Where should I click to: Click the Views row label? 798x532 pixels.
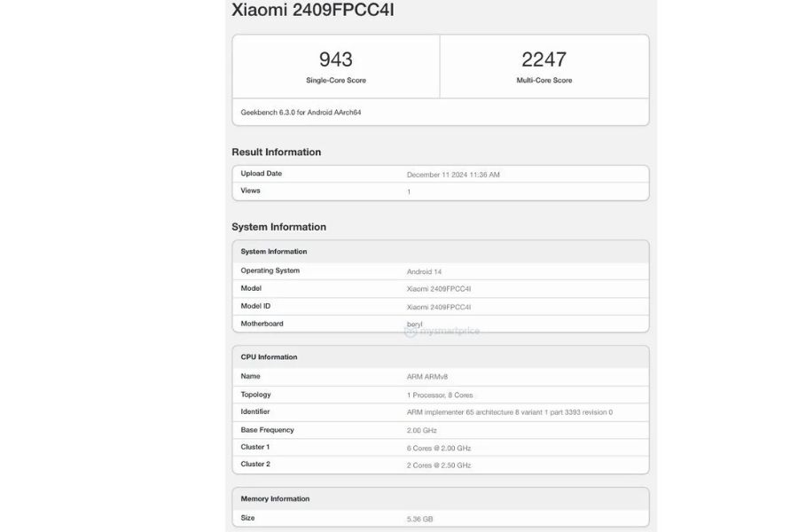click(x=250, y=191)
